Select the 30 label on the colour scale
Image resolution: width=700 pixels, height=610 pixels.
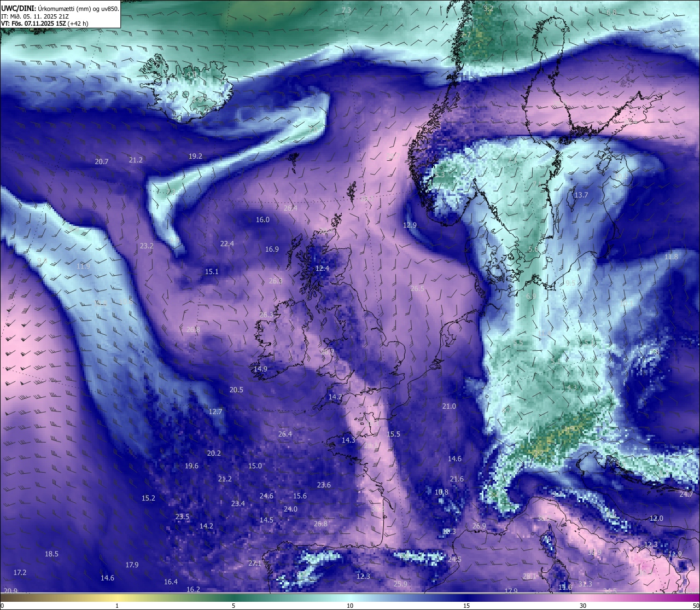pyautogui.click(x=583, y=606)
